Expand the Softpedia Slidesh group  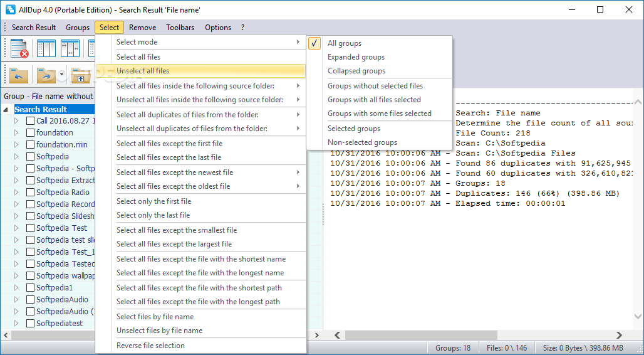pos(16,216)
